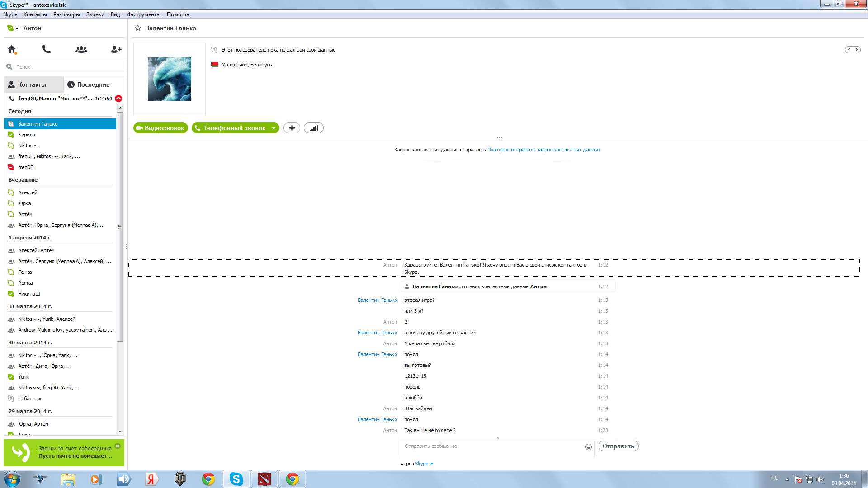
Task: Close the call promo banner
Action: click(118, 446)
